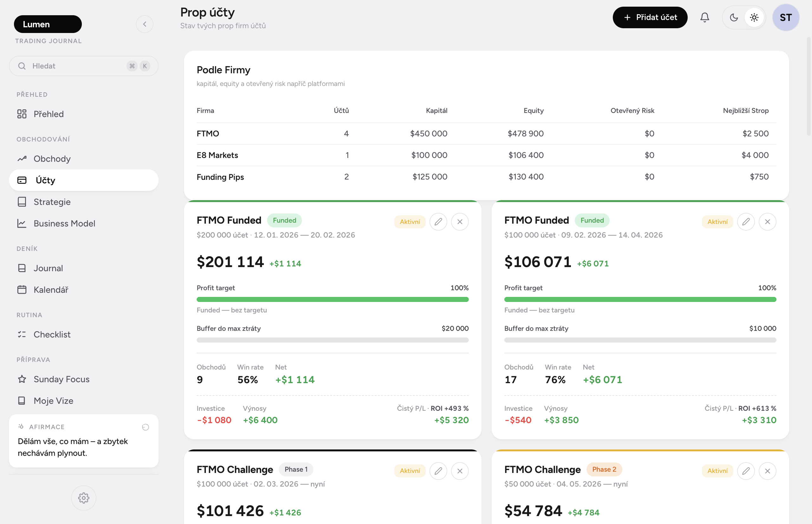Click Aktivní badge on $200 000 Funded card

pos(410,222)
